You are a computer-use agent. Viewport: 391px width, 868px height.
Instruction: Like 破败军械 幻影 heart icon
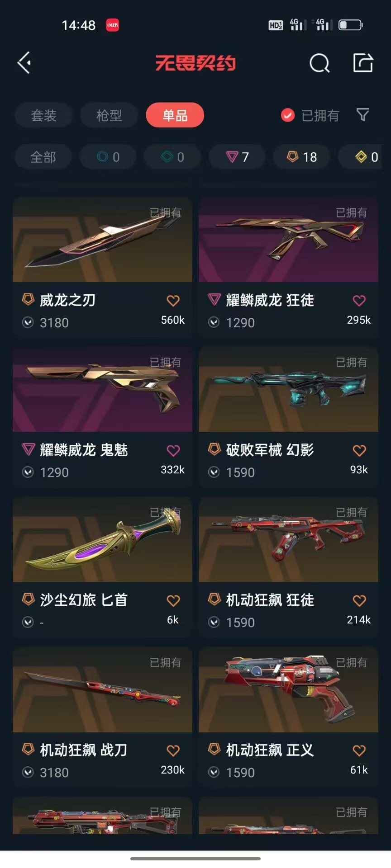click(359, 451)
